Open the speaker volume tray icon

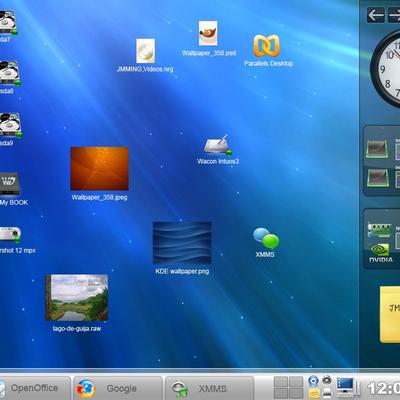(x=327, y=381)
